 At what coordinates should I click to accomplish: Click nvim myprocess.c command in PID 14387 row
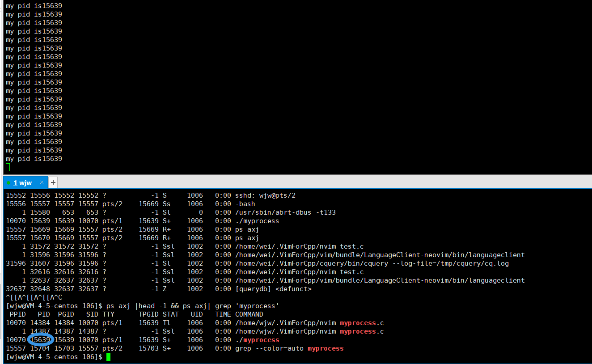[x=309, y=331]
